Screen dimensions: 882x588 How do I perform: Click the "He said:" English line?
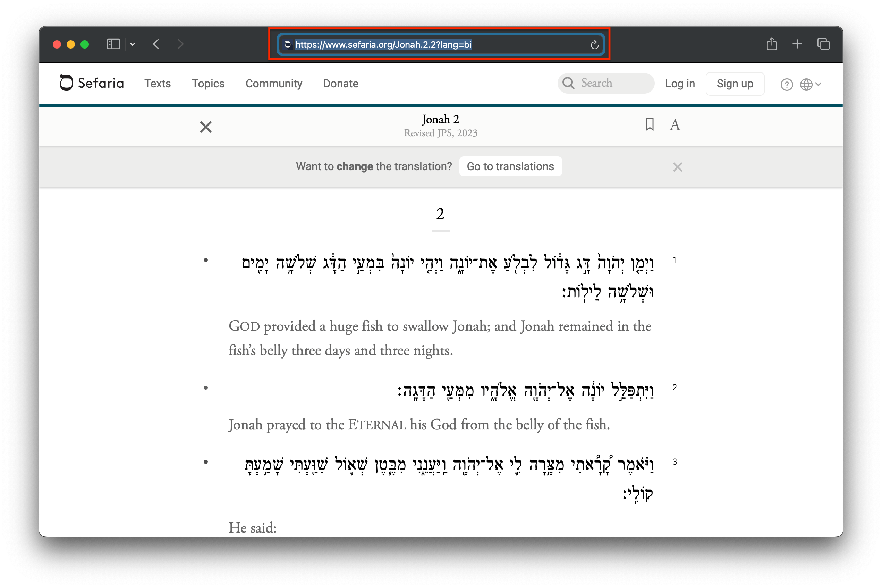253,528
